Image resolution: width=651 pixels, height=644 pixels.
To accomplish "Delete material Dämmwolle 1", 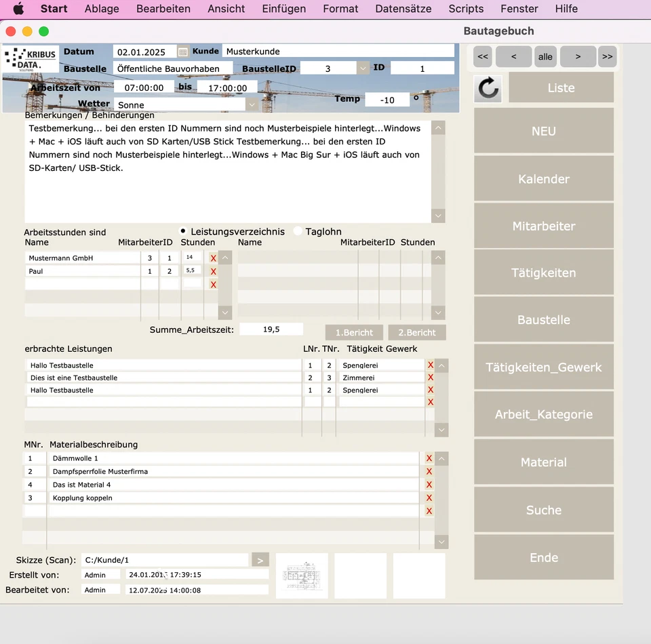I will (429, 458).
